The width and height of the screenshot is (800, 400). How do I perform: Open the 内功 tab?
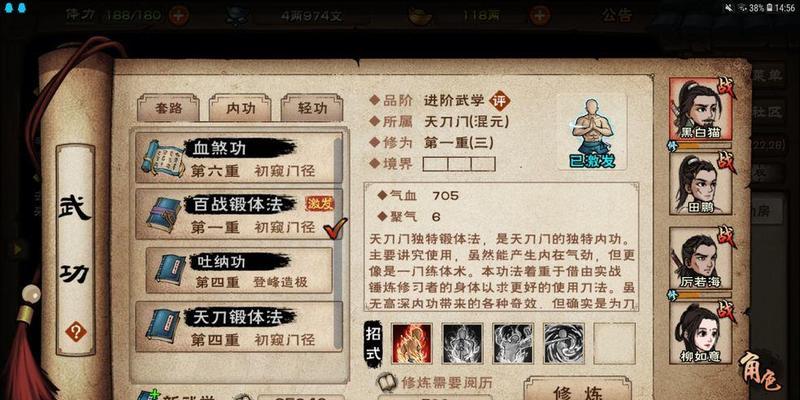(240, 108)
